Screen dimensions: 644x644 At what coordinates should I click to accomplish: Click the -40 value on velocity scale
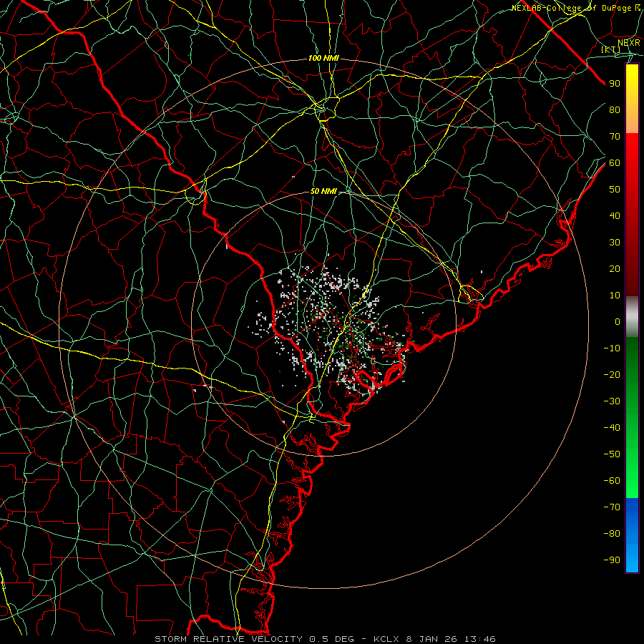coord(612,428)
